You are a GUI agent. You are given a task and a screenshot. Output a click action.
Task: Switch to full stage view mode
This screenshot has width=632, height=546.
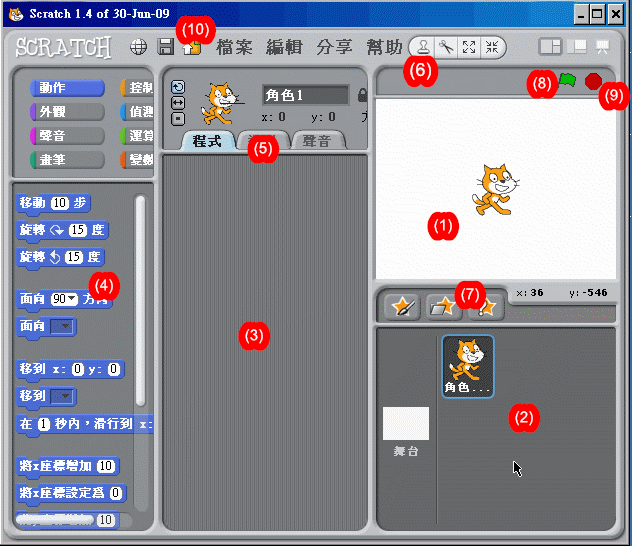577,47
